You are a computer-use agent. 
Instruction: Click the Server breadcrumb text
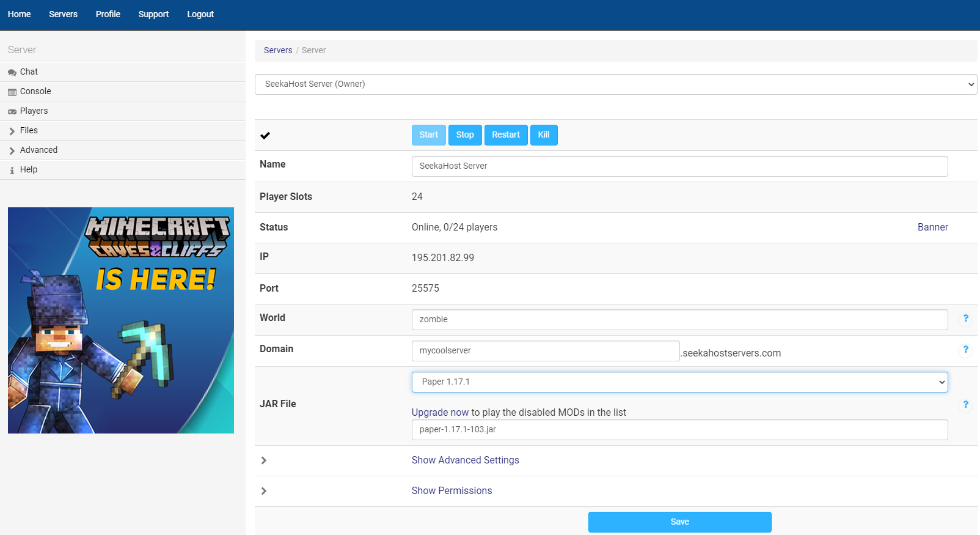pyautogui.click(x=314, y=51)
